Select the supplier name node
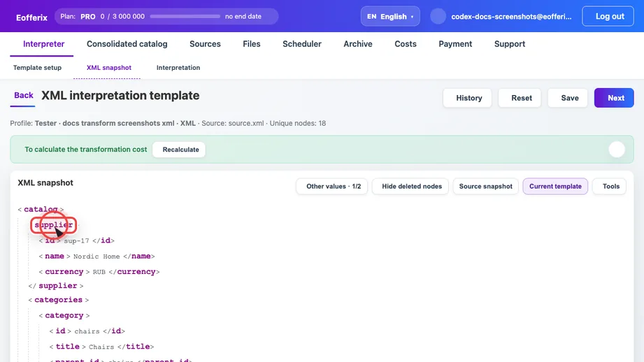 55,256
